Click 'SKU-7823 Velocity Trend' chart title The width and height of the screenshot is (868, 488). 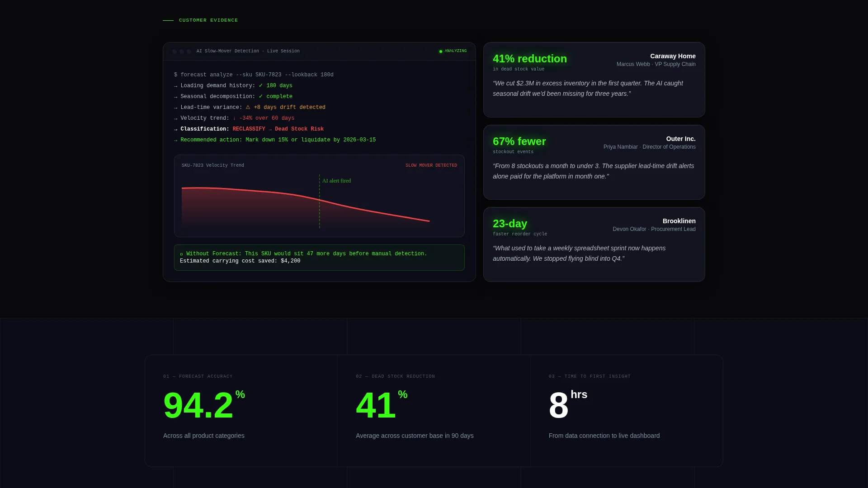[x=213, y=165]
